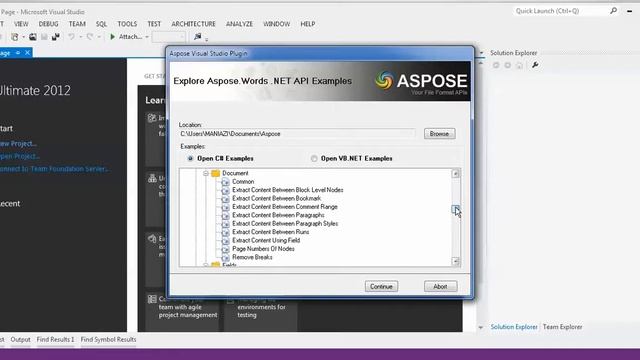Open the TOOLS menu
Screen dimensions: 640x360
(127, 24)
